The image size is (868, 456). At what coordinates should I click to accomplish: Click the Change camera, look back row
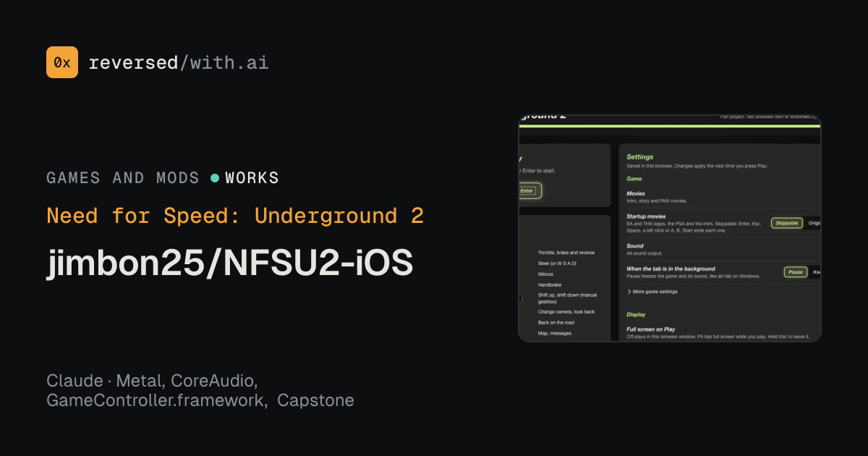566,311
